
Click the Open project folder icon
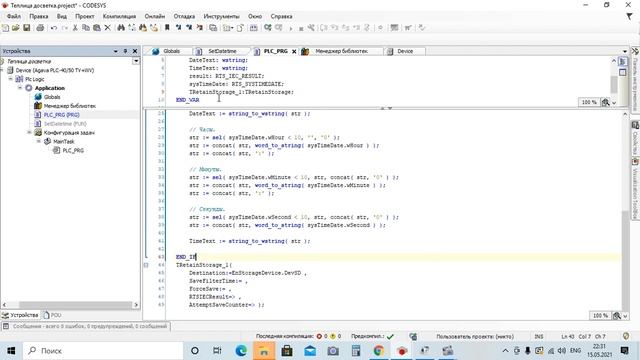tap(16, 28)
